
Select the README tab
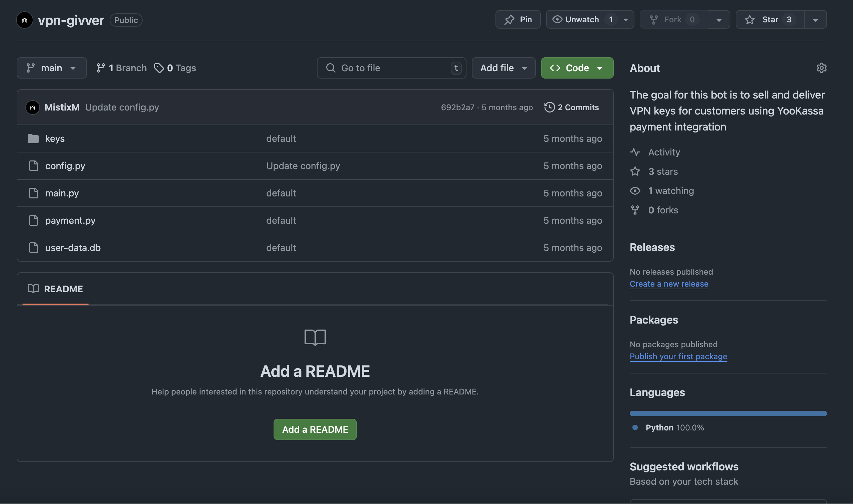(55, 289)
